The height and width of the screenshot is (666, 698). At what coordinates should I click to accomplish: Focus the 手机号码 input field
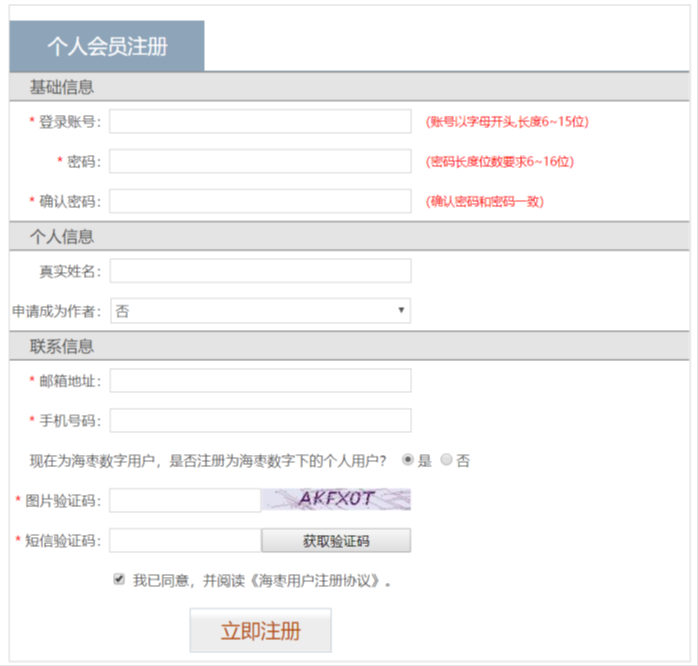[260, 421]
